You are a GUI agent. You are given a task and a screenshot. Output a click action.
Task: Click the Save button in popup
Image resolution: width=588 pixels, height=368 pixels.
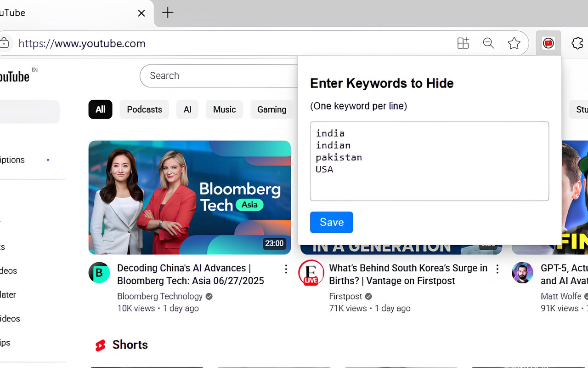pyautogui.click(x=332, y=222)
